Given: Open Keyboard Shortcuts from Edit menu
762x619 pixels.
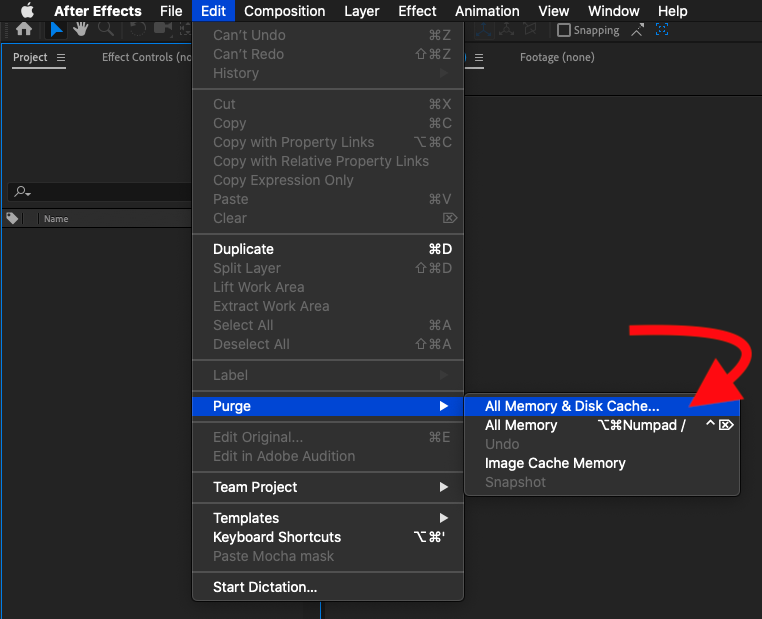Looking at the screenshot, I should [328, 537].
